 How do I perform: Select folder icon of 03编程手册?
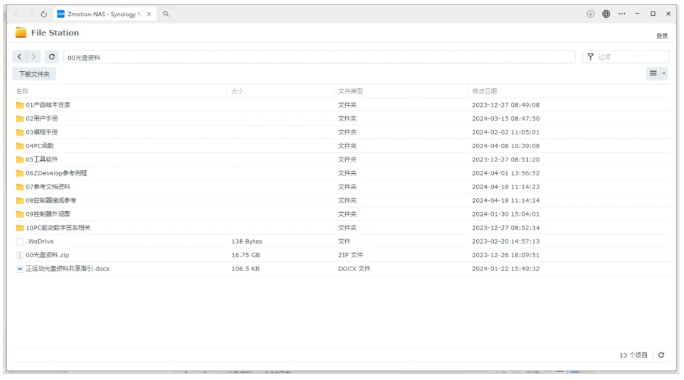(x=20, y=132)
